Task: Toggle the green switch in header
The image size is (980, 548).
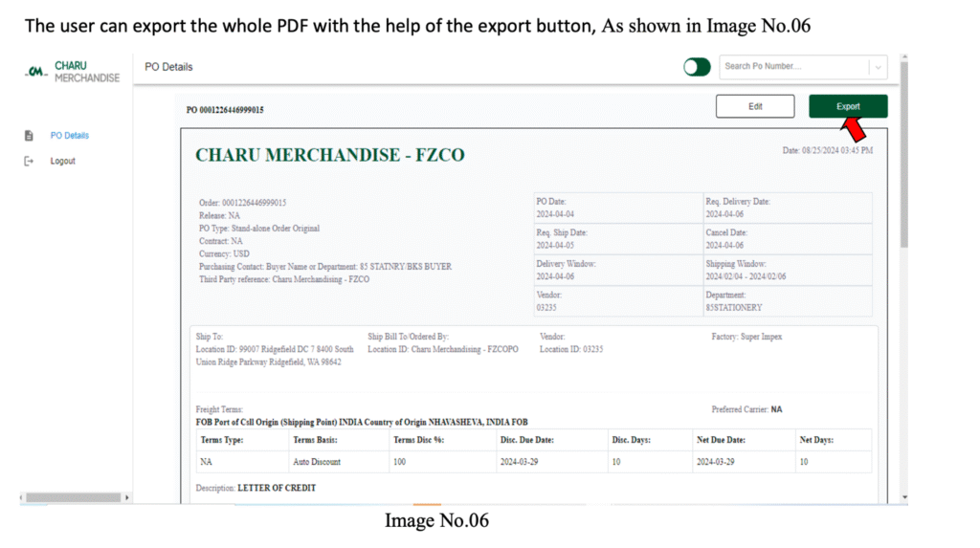Action: tap(697, 67)
